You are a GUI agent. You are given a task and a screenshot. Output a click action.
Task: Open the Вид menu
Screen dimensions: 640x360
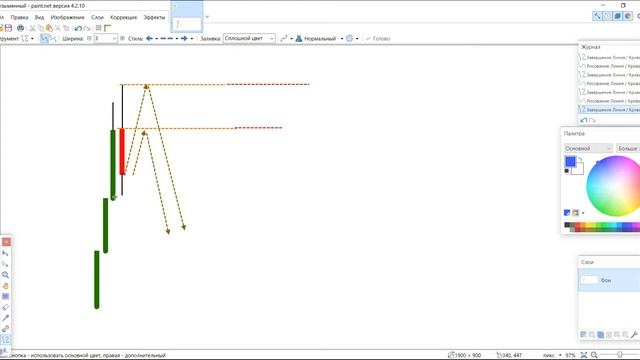point(39,17)
